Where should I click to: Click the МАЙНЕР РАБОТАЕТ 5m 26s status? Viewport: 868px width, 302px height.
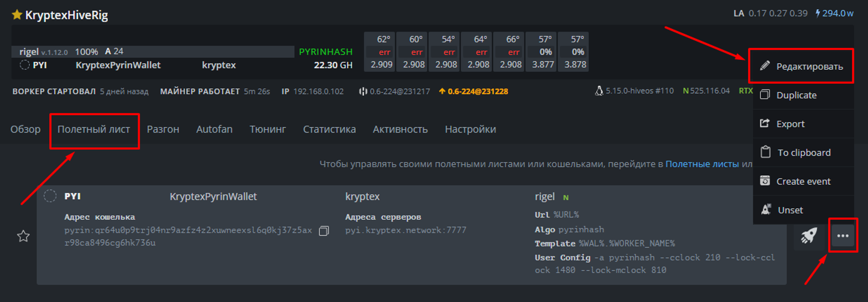pos(215,91)
